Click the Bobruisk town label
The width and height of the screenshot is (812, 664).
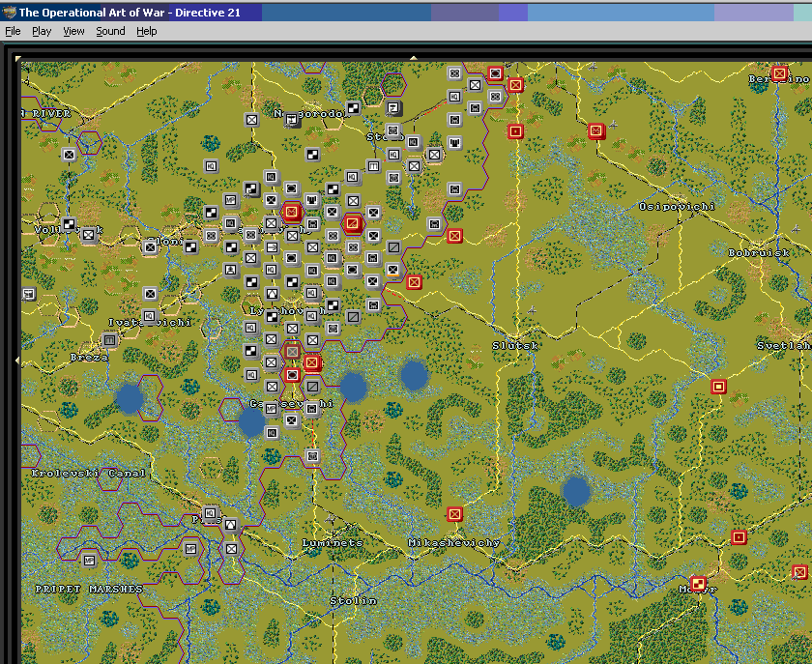click(759, 253)
